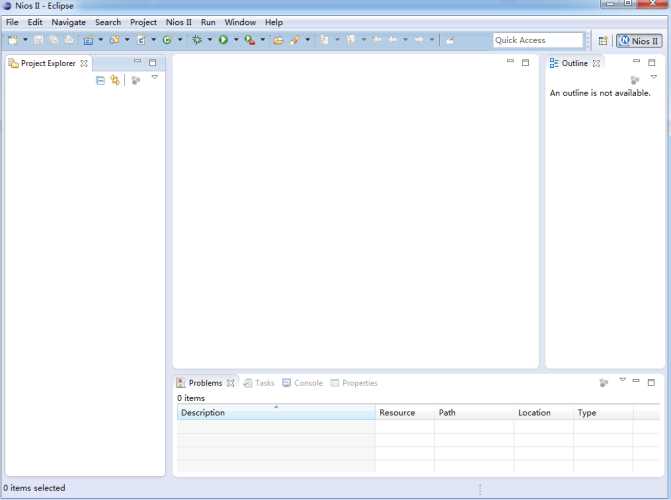Click the Open Perspective icon
Screen dimensions: 671x500
603,41
